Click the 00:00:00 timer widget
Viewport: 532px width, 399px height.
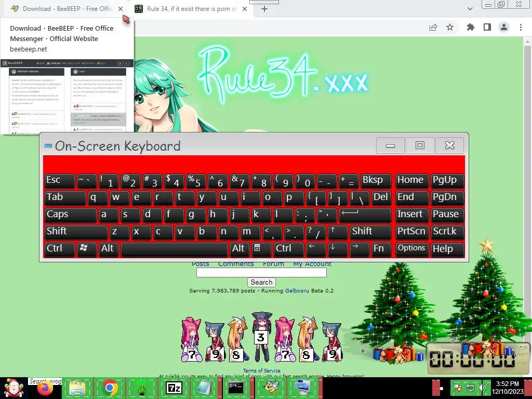(x=478, y=359)
